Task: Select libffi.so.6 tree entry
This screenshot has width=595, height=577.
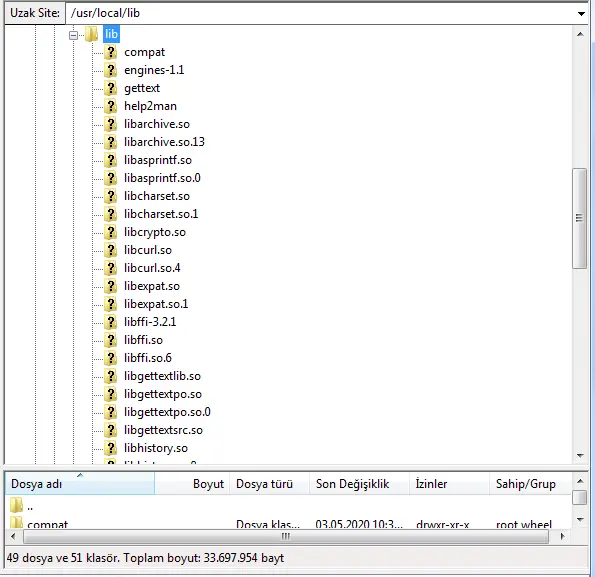Action: pos(148,358)
